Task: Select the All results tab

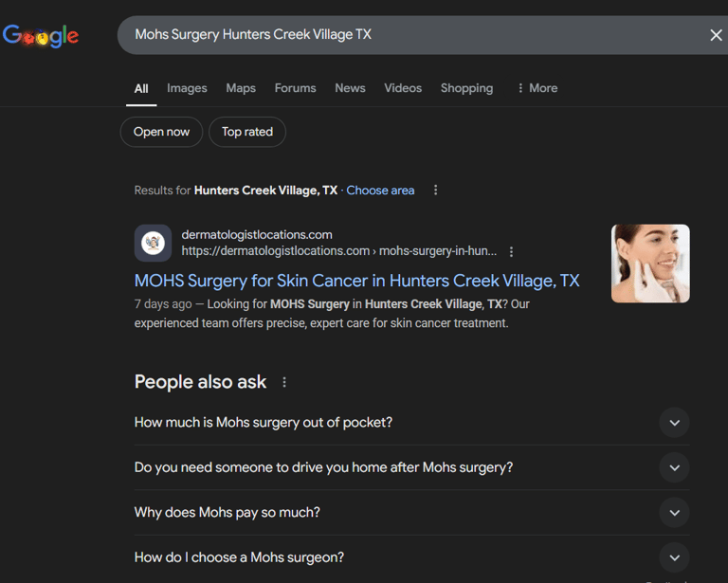Action: coord(141,88)
